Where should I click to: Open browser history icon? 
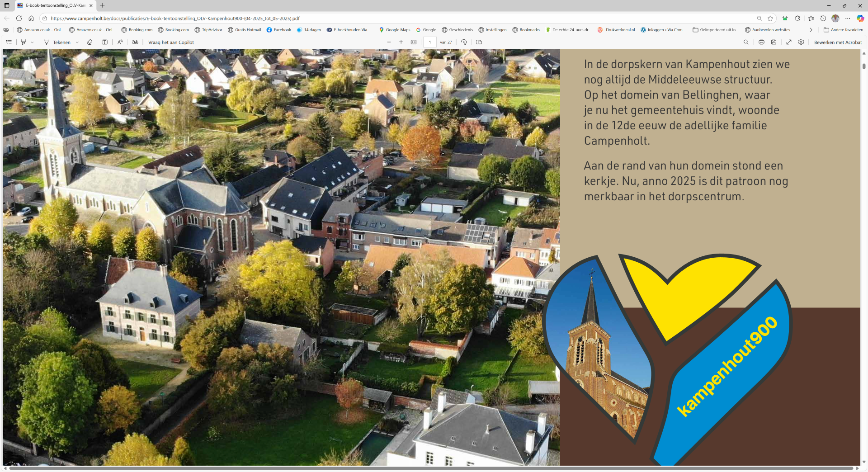coord(823,18)
